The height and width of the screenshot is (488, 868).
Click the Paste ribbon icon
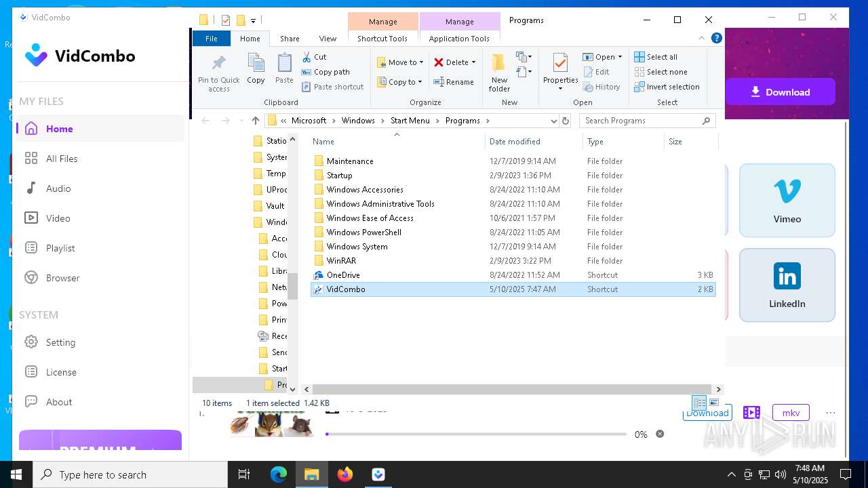coord(284,69)
